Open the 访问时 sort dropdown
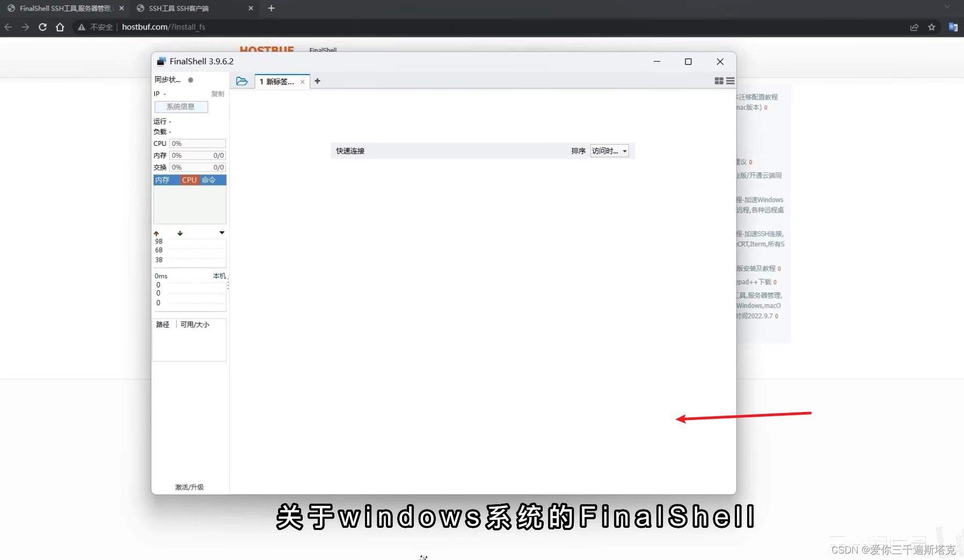The image size is (964, 560). [x=609, y=151]
